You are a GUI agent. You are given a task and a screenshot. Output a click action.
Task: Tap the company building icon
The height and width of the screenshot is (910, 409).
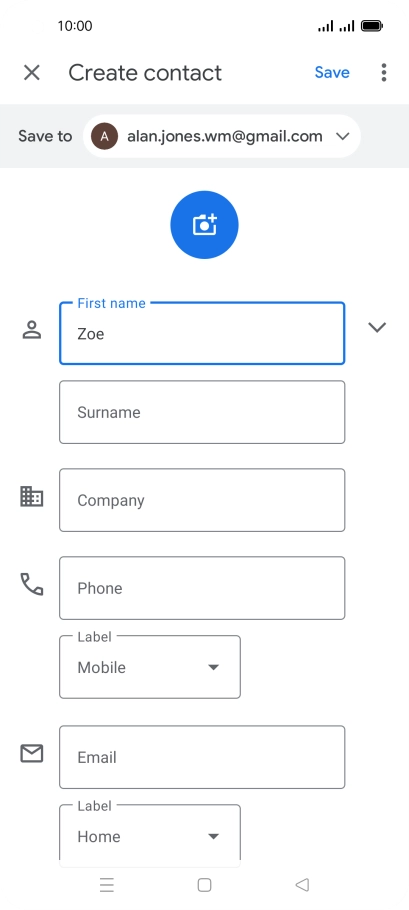coord(32,497)
